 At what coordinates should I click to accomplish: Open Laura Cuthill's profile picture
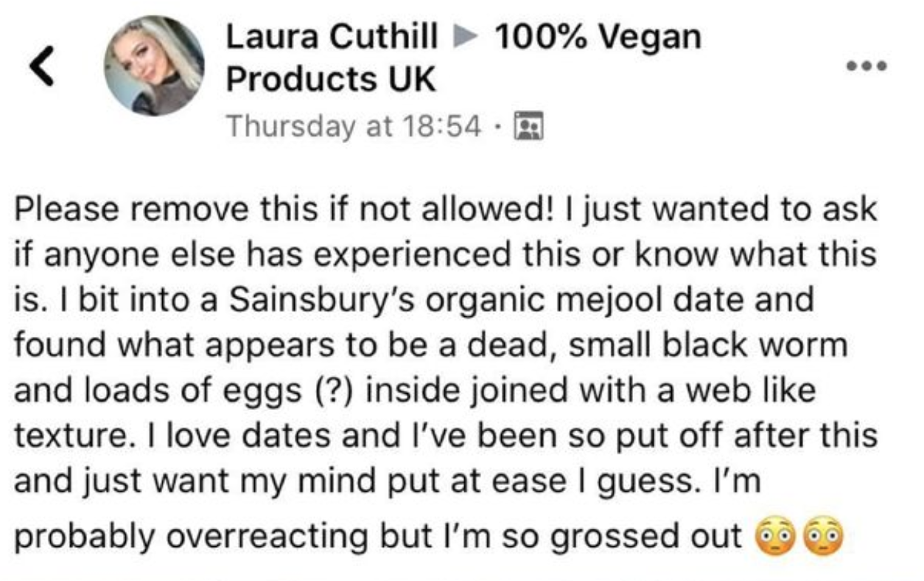pyautogui.click(x=154, y=66)
